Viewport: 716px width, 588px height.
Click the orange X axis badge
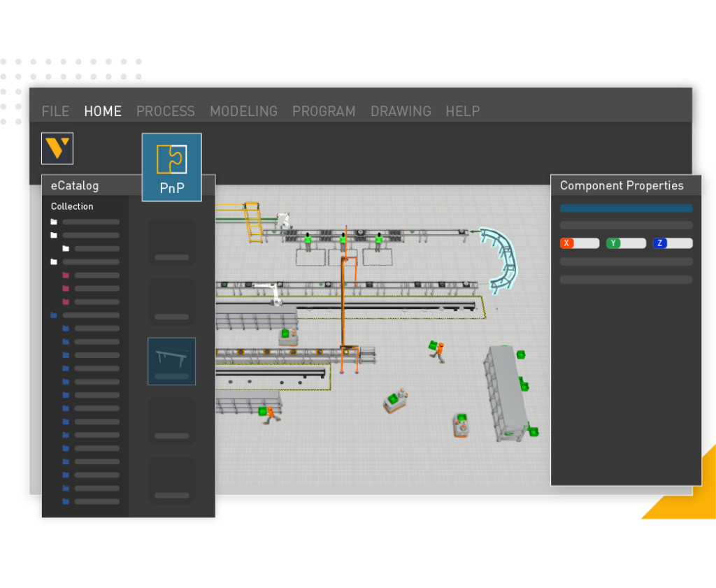(567, 243)
